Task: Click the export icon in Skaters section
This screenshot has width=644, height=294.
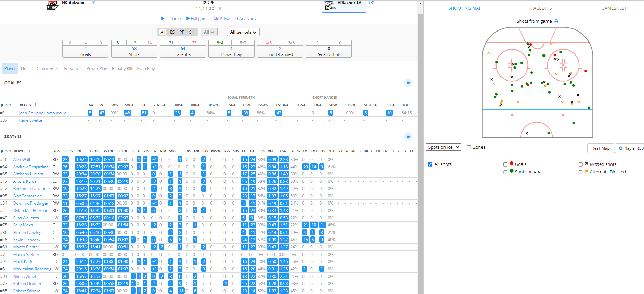Action: 408,136
